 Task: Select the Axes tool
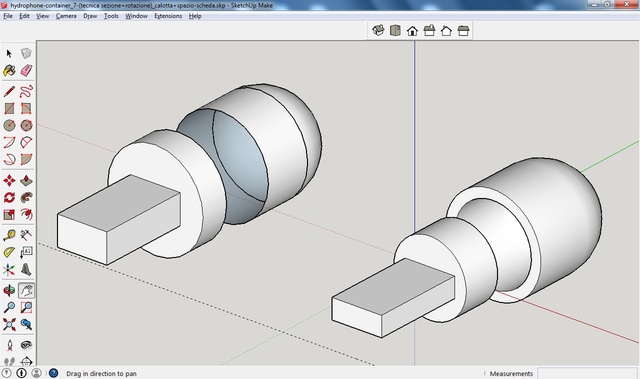pos(9,269)
